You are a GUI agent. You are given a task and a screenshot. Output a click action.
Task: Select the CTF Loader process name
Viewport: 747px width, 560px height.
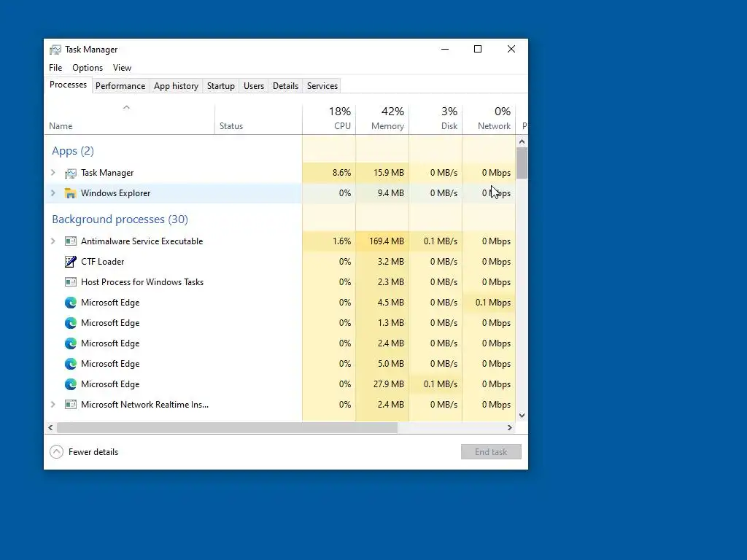pyautogui.click(x=102, y=262)
